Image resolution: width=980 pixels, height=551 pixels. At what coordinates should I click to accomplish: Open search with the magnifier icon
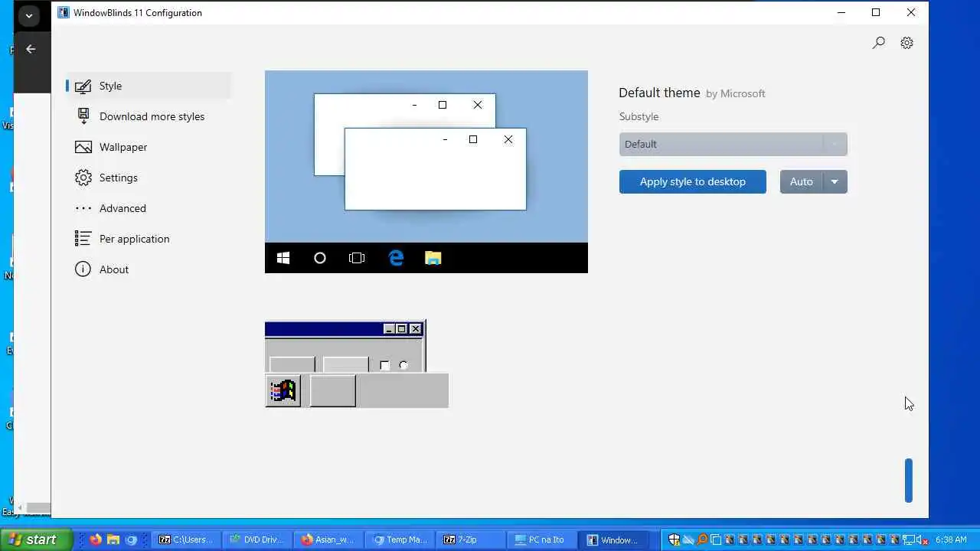(879, 43)
